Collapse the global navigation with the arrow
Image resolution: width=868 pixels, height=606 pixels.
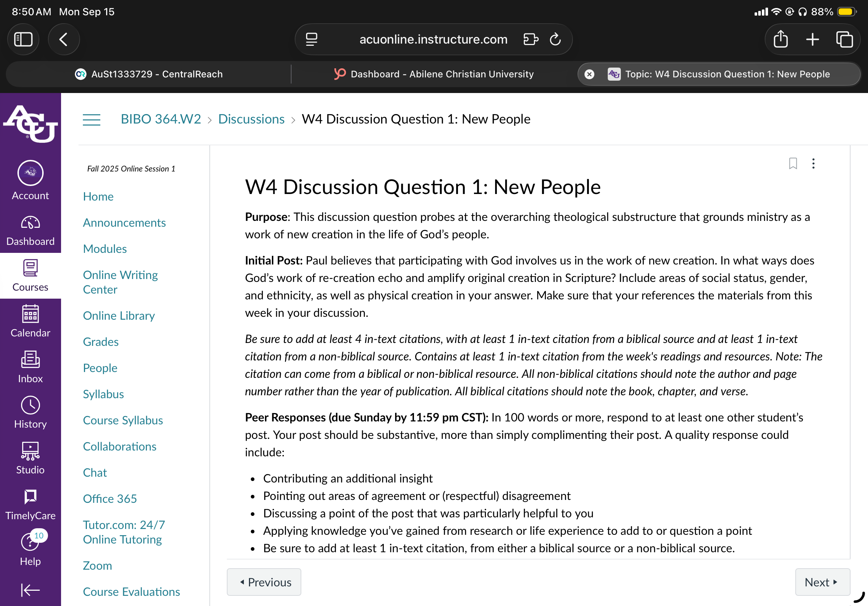(x=30, y=589)
